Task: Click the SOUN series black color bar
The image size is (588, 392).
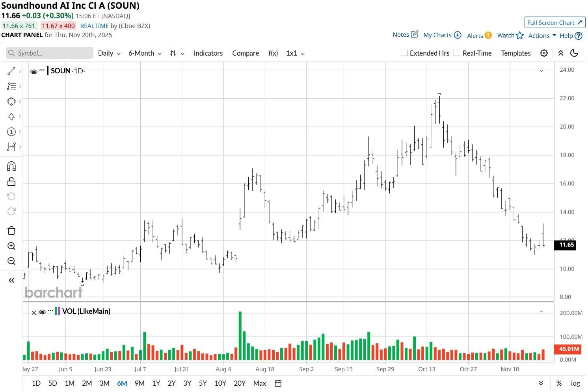Action: pos(48,71)
